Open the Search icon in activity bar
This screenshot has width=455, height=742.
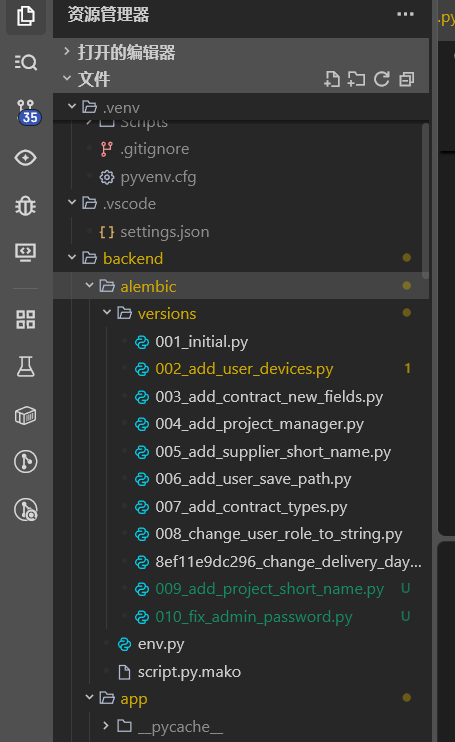[26, 62]
